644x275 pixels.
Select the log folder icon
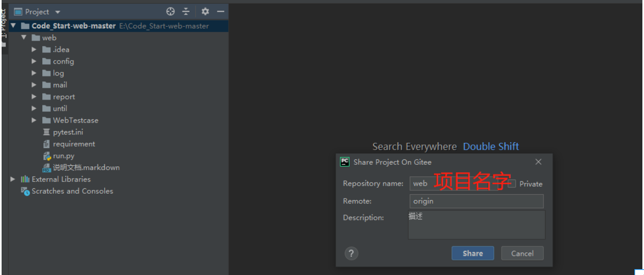click(x=47, y=73)
